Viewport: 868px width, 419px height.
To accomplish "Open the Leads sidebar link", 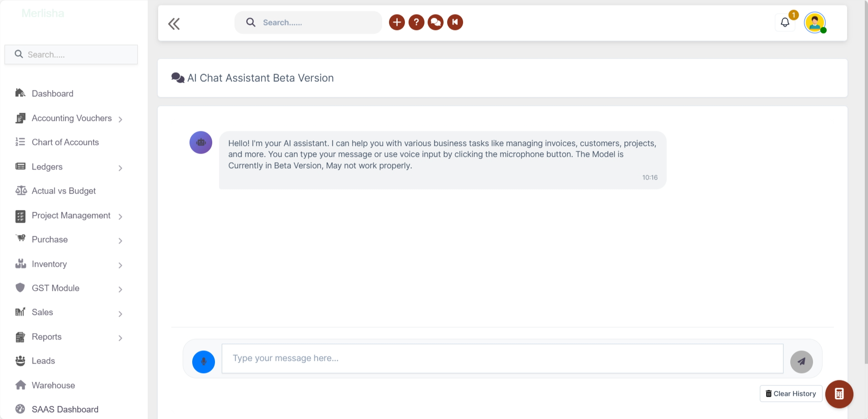I will click(x=43, y=361).
